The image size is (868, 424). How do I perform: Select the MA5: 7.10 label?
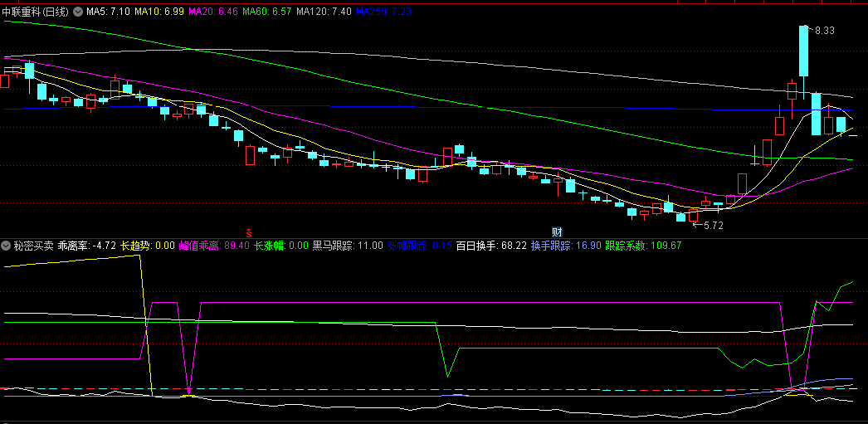108,11
